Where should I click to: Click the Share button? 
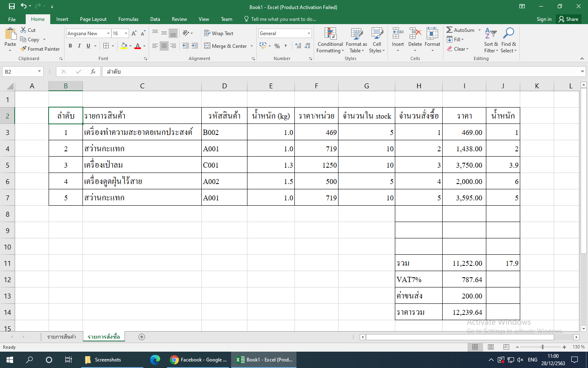point(568,19)
